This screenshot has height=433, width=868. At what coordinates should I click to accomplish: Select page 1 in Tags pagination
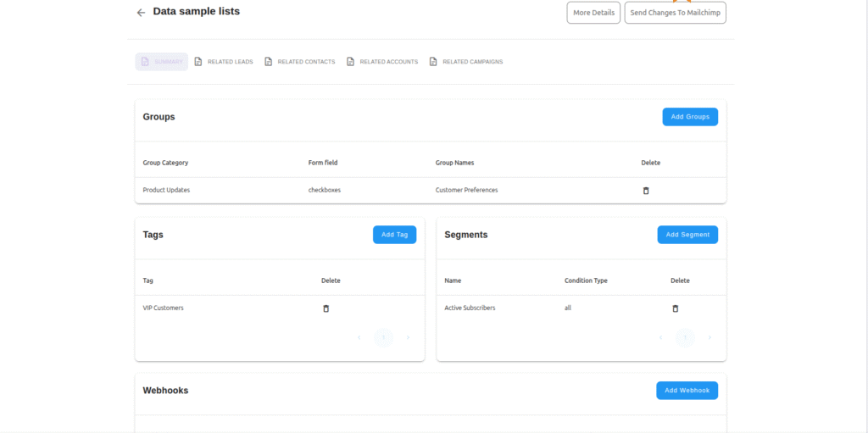point(384,337)
